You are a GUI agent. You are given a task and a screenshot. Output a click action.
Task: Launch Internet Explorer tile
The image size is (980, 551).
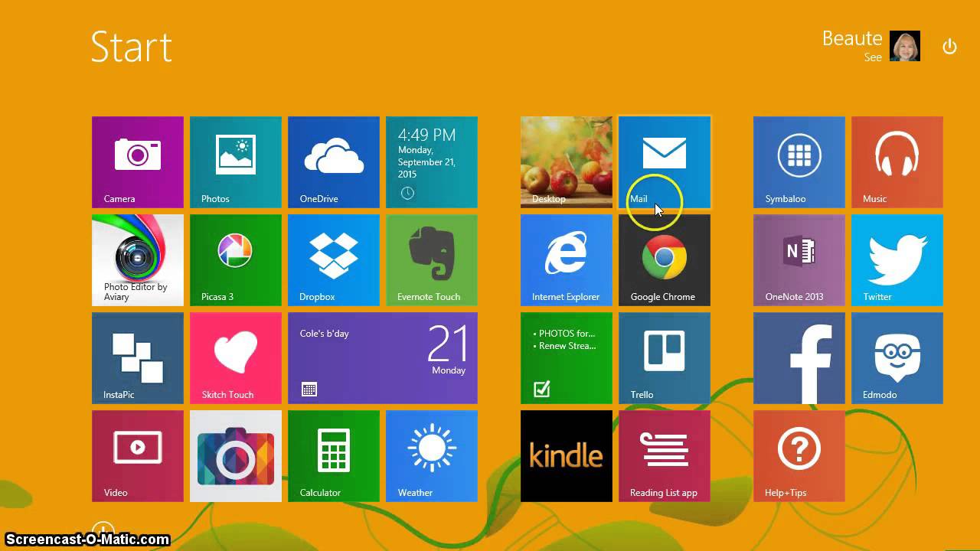(x=567, y=260)
